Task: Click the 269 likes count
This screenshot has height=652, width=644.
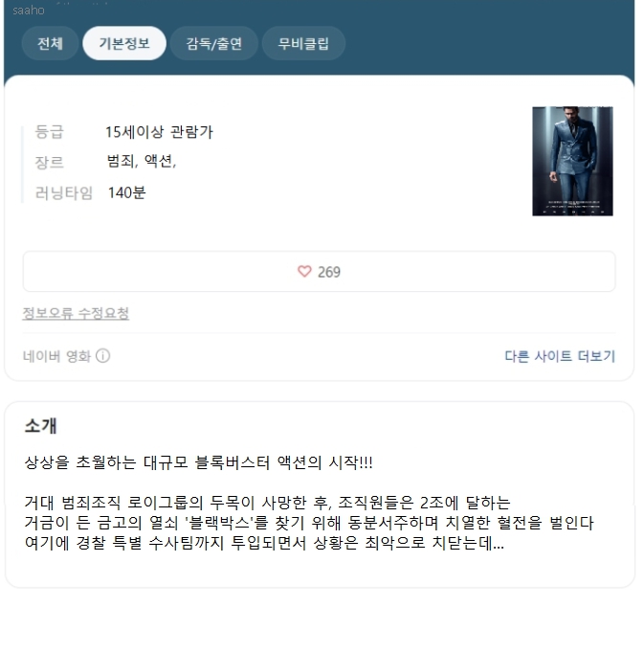Action: click(x=329, y=272)
